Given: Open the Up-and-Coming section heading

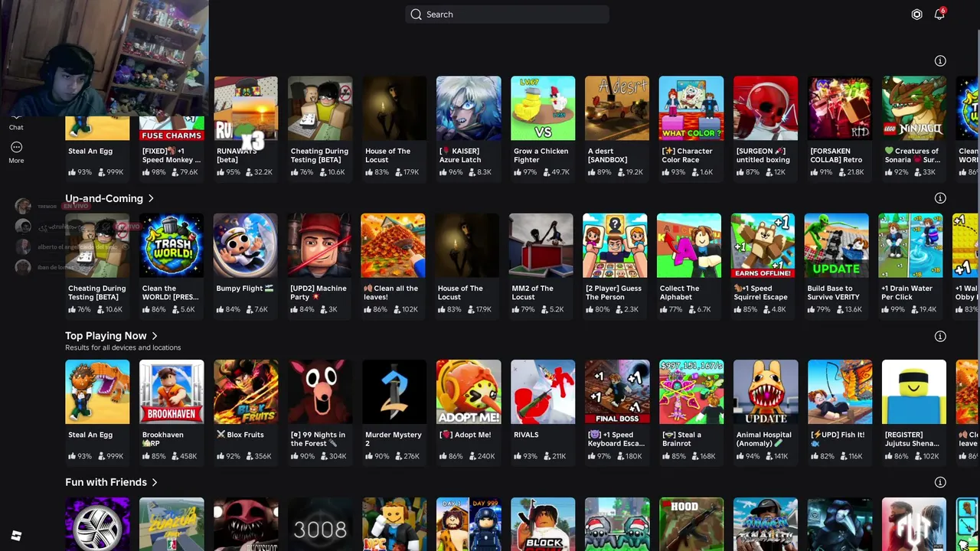Looking at the screenshot, I should pos(104,198).
